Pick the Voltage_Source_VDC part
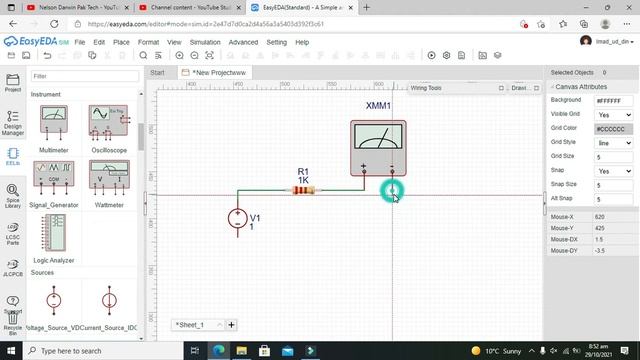640x360 pixels. point(53,308)
